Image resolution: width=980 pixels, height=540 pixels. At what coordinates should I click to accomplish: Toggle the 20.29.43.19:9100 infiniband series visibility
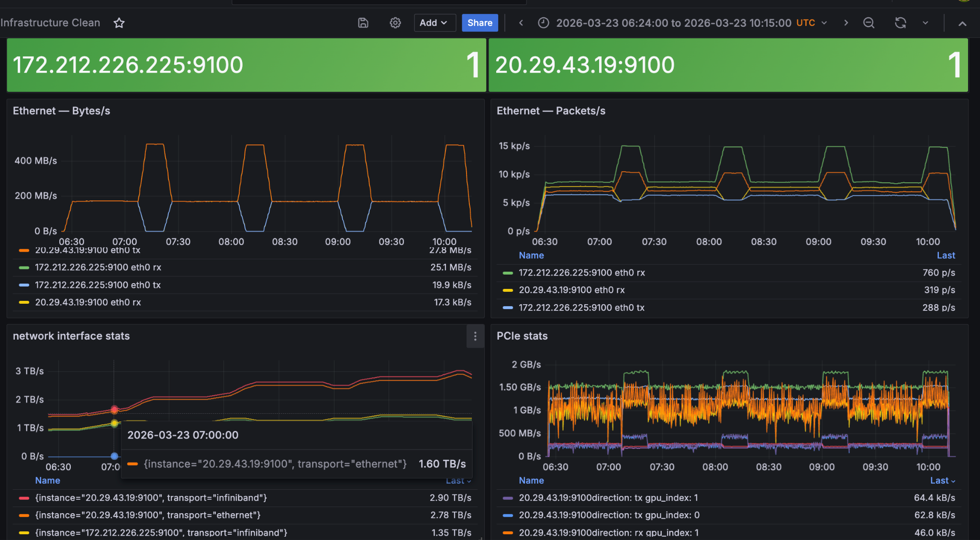pyautogui.click(x=151, y=498)
